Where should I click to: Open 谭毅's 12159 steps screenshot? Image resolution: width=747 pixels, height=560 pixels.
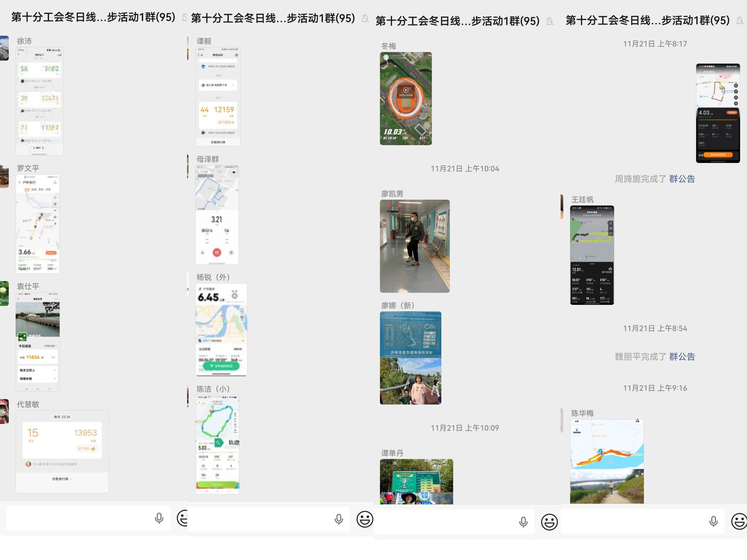[218, 97]
